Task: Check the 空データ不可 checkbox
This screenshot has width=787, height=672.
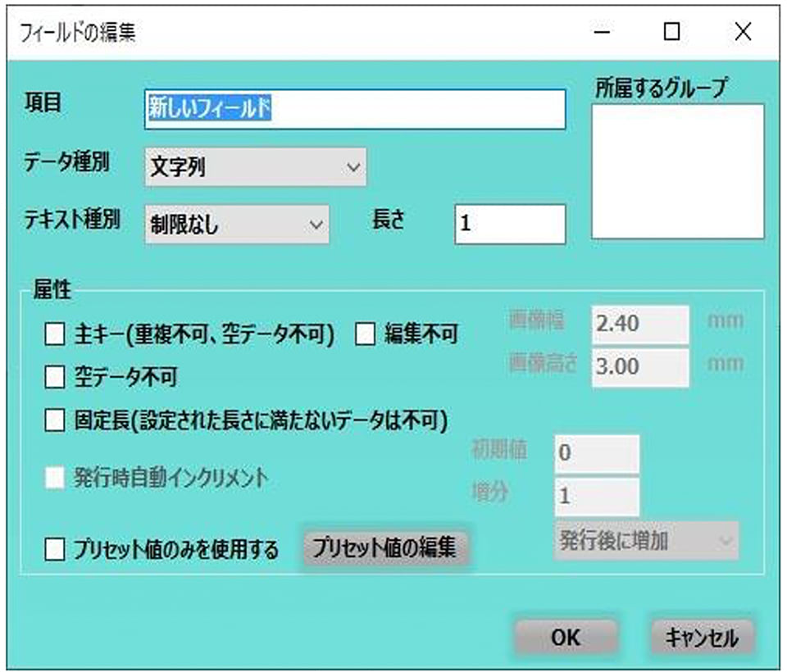Action: click(x=54, y=377)
